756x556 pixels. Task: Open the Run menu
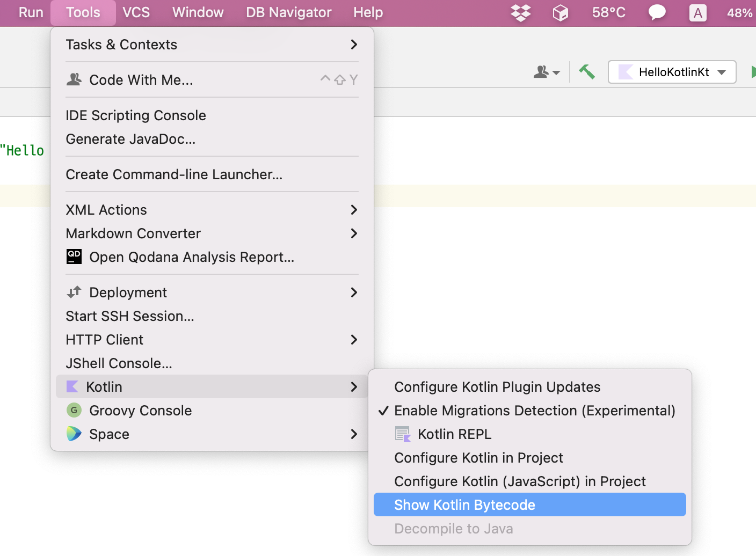31,12
